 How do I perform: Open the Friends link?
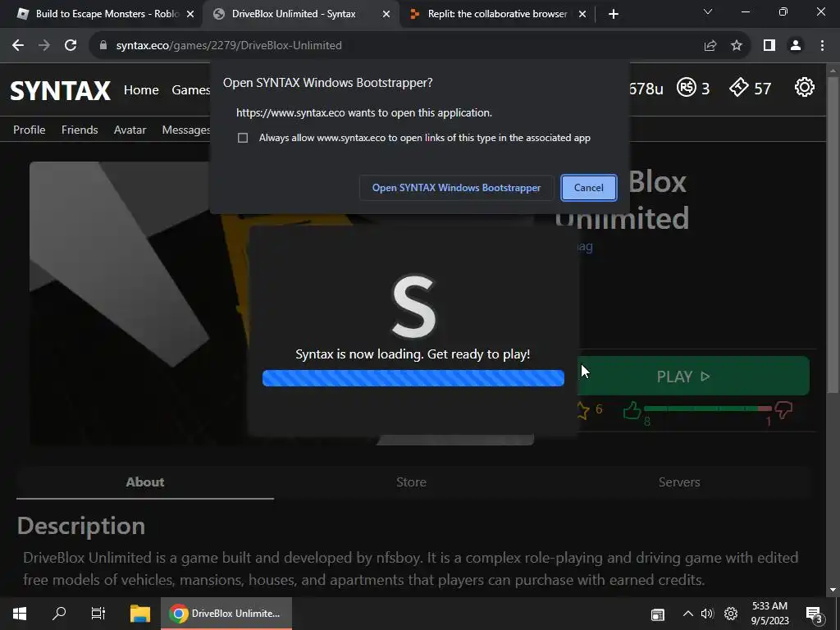coord(80,130)
